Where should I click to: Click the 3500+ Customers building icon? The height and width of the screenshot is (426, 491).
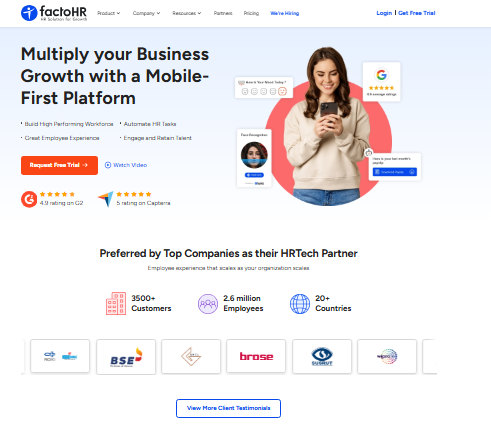(x=116, y=303)
